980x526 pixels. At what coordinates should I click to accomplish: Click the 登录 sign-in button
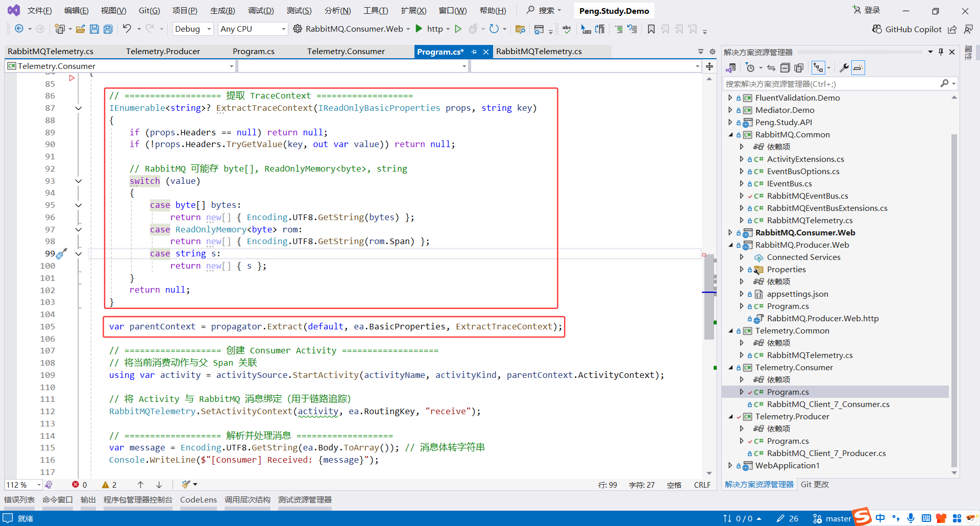pyautogui.click(x=866, y=10)
